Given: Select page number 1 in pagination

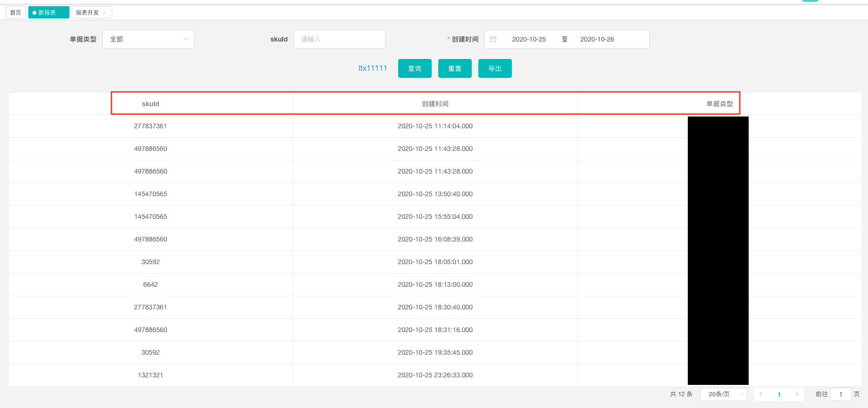Looking at the screenshot, I should tap(779, 394).
